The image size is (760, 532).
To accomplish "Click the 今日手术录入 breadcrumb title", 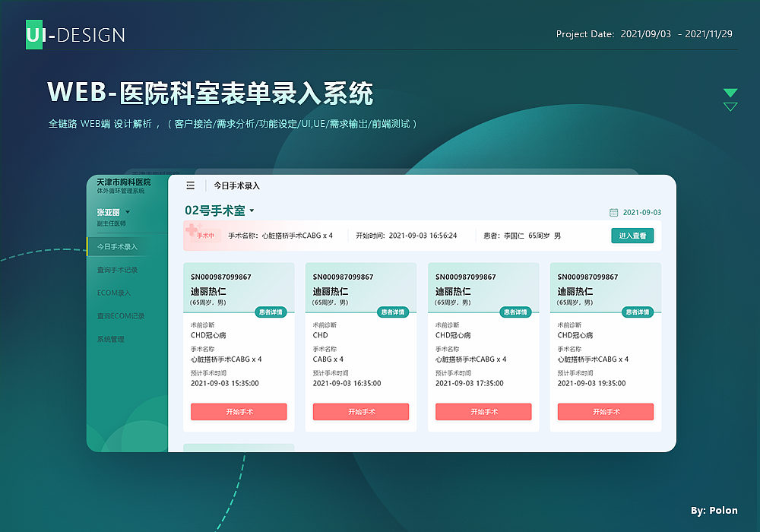I will pyautogui.click(x=236, y=185).
